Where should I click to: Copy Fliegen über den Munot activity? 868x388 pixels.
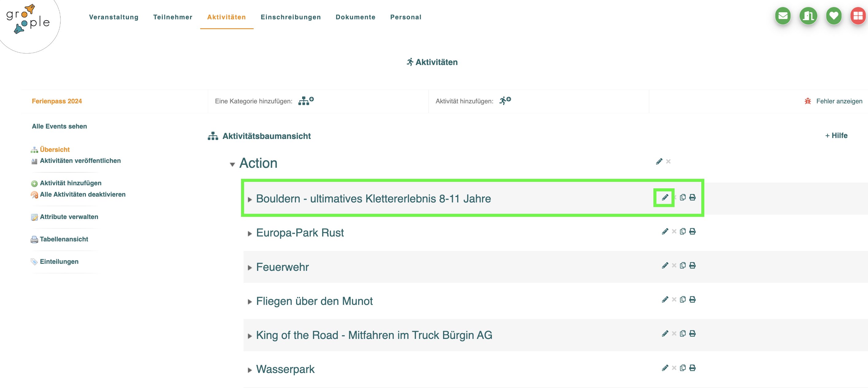tap(683, 299)
